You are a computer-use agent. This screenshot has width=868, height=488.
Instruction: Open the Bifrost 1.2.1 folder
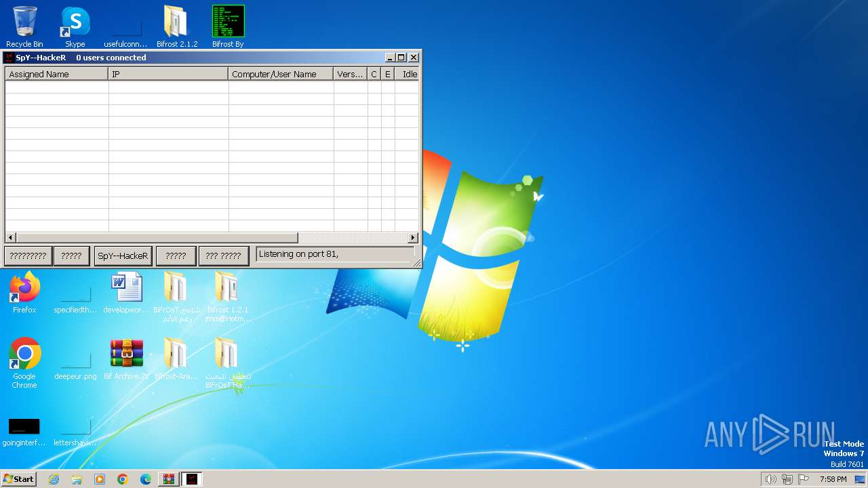228,297
